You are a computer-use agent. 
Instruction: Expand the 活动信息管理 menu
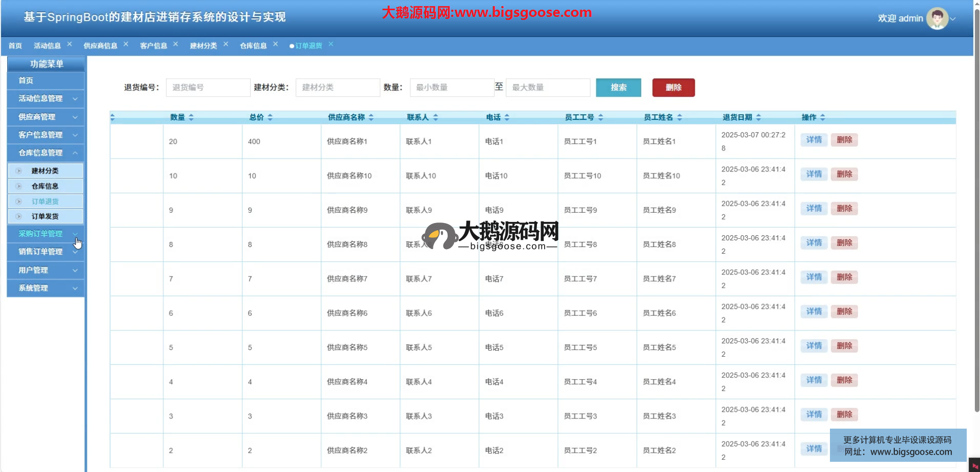75,98
